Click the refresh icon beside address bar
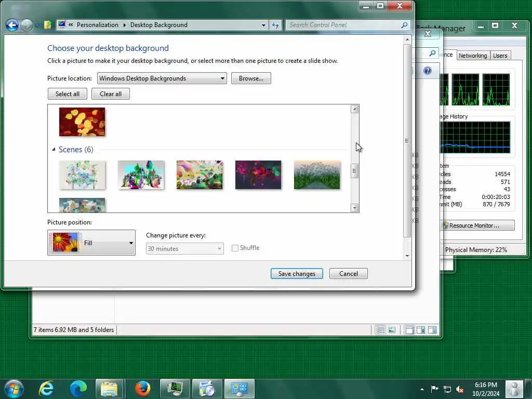 click(275, 25)
